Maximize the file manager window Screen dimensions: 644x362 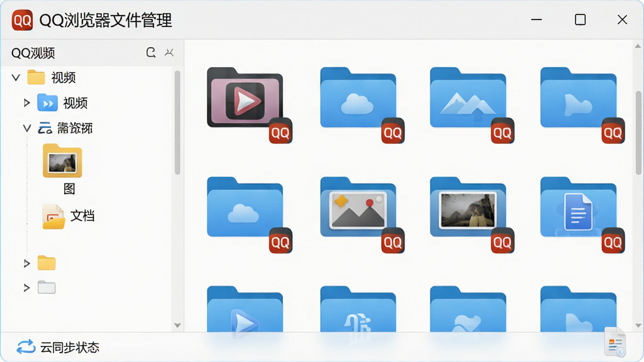click(580, 19)
